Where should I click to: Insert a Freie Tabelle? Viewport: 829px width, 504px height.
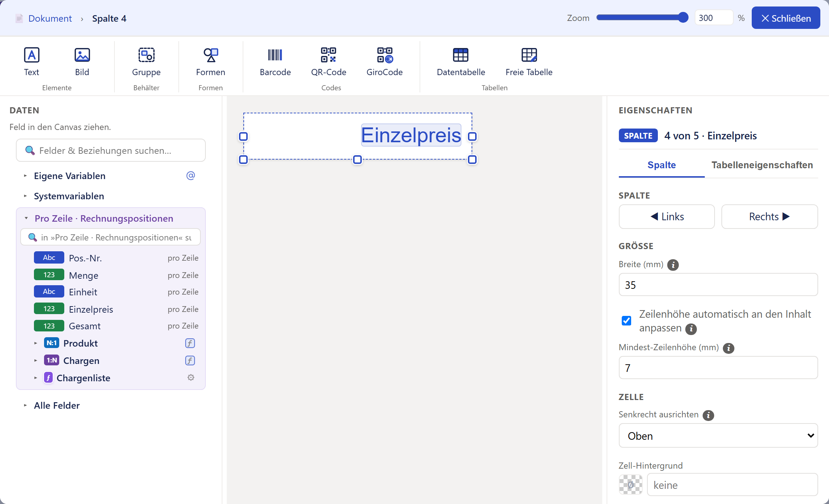(x=529, y=62)
